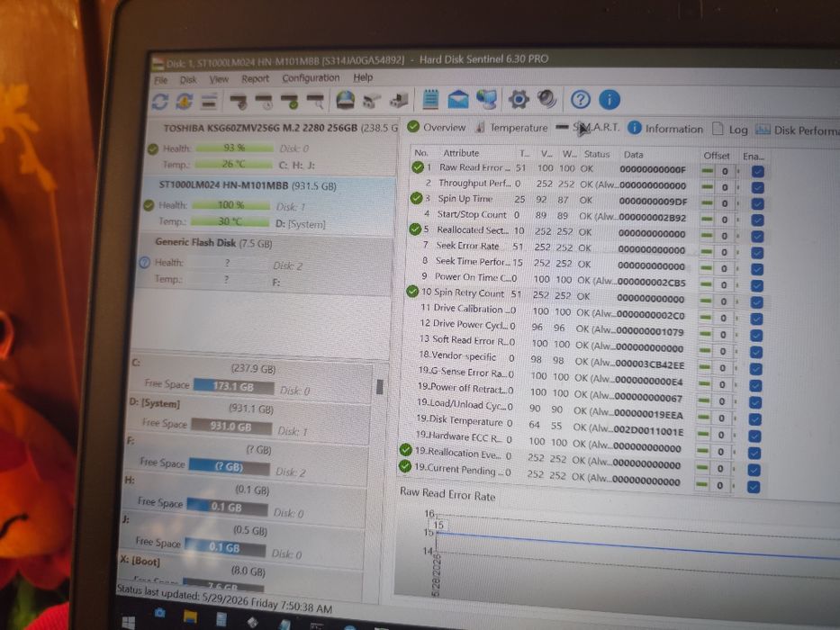Image resolution: width=840 pixels, height=630 pixels.
Task: Toggle the Enable checkbox for Throughput Performance
Action: (x=757, y=187)
